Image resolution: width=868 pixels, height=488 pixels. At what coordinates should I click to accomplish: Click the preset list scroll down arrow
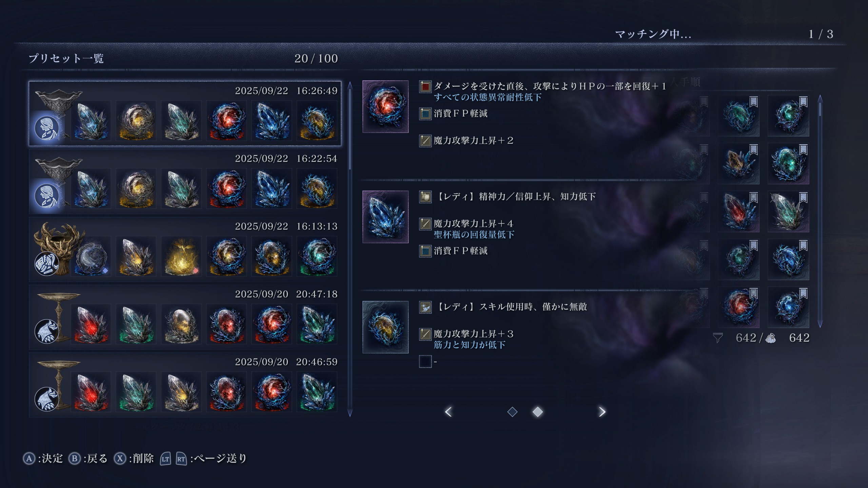350,413
